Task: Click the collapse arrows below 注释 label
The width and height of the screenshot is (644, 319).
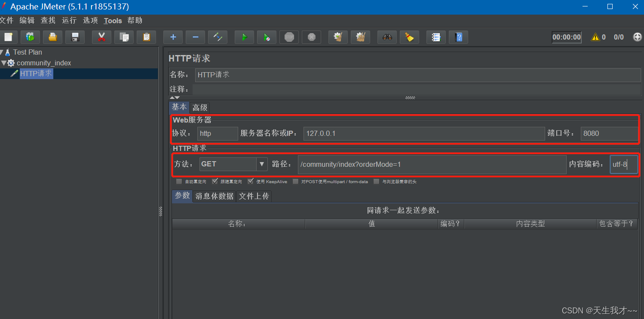Action: (x=175, y=98)
